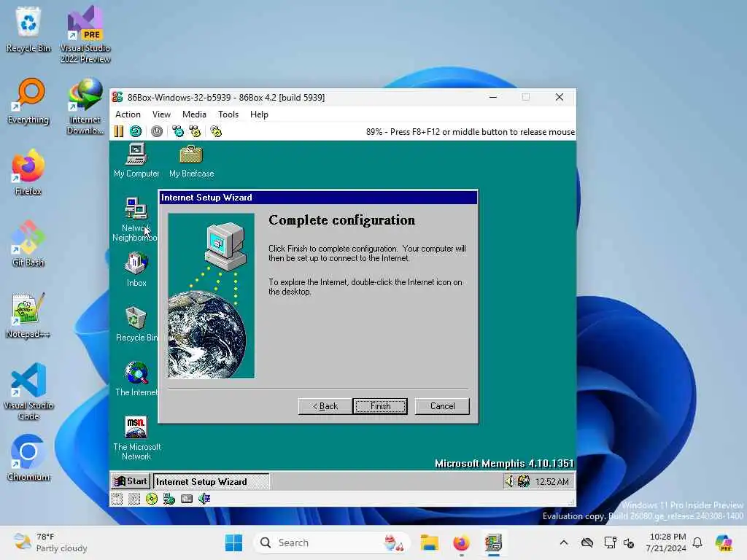747x560 pixels.
Task: Open File Explorer from the taskbar
Action: 429,542
